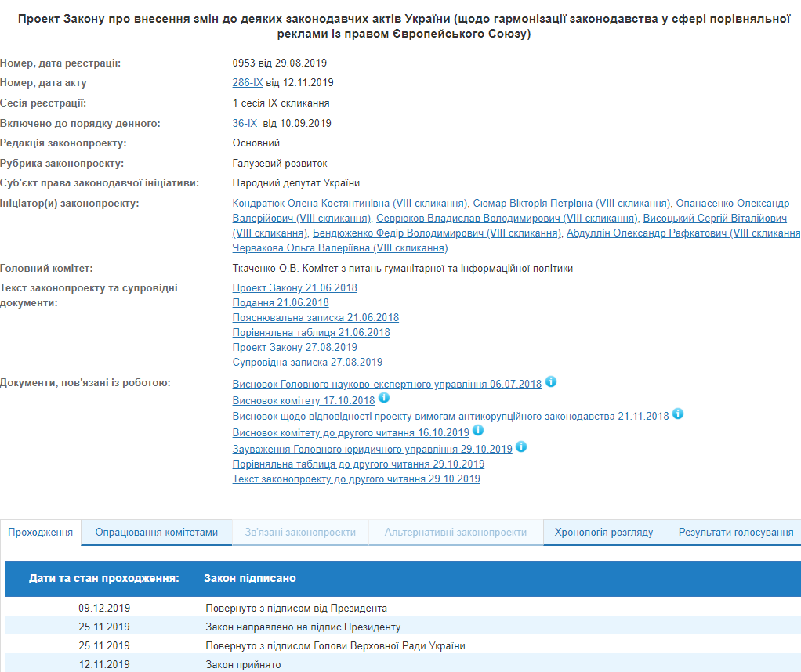
Task: Switch to the Хронологія розгляду tab
Action: click(x=602, y=531)
